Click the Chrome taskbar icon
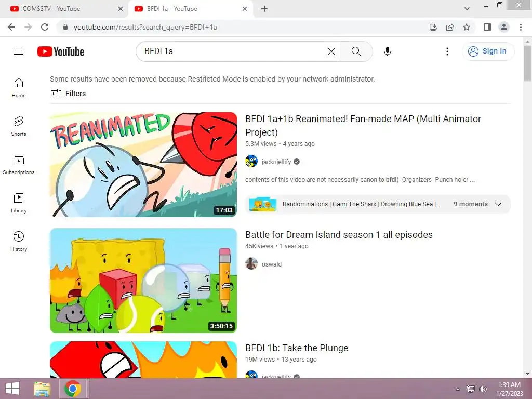This screenshot has width=532, height=399. [72, 389]
